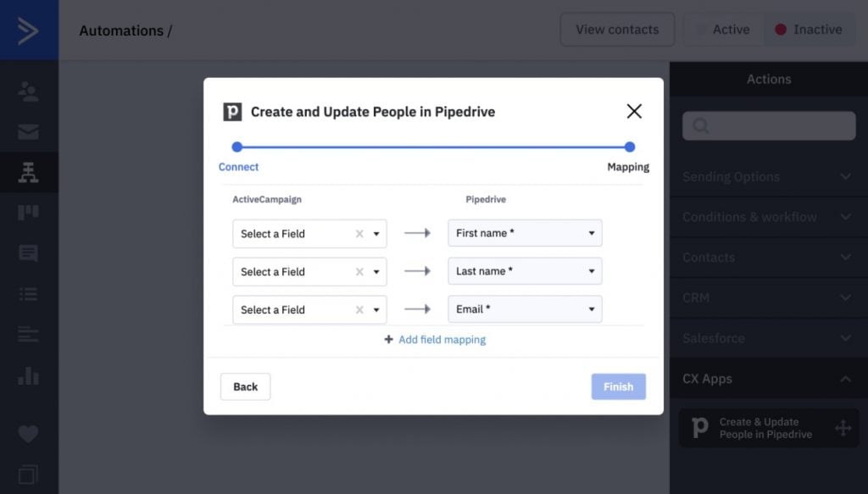Viewport: 868px width, 494px height.
Task: Open the Contacts section from the sidebar
Action: pos(28,91)
